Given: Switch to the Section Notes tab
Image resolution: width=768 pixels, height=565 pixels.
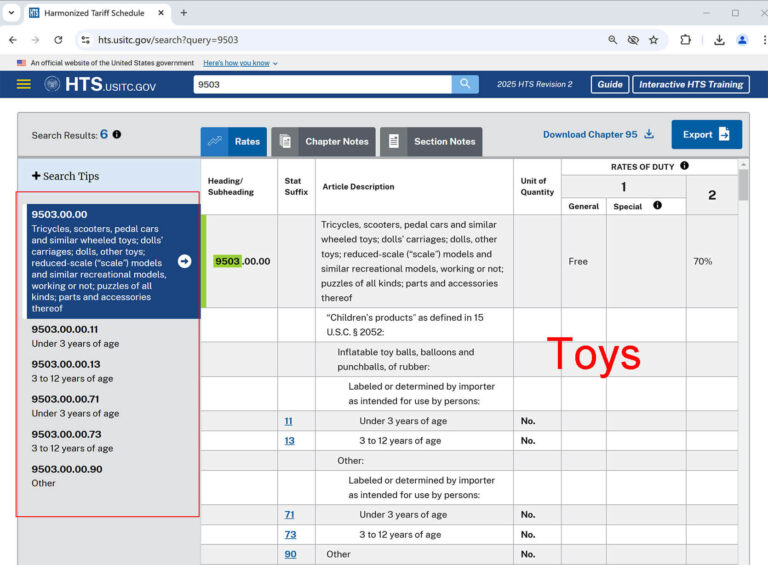Looking at the screenshot, I should coord(431,141).
